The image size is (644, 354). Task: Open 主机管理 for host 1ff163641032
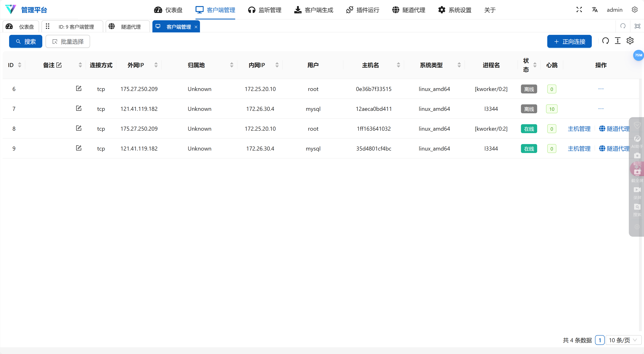coord(579,129)
